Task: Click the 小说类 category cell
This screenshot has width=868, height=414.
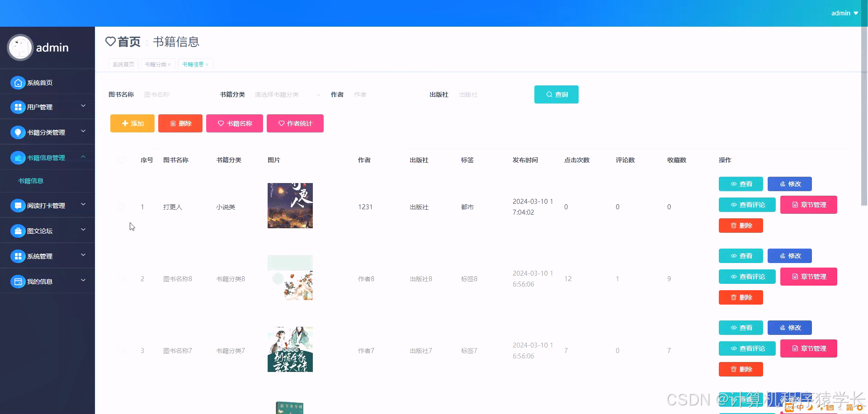Action: (226, 207)
